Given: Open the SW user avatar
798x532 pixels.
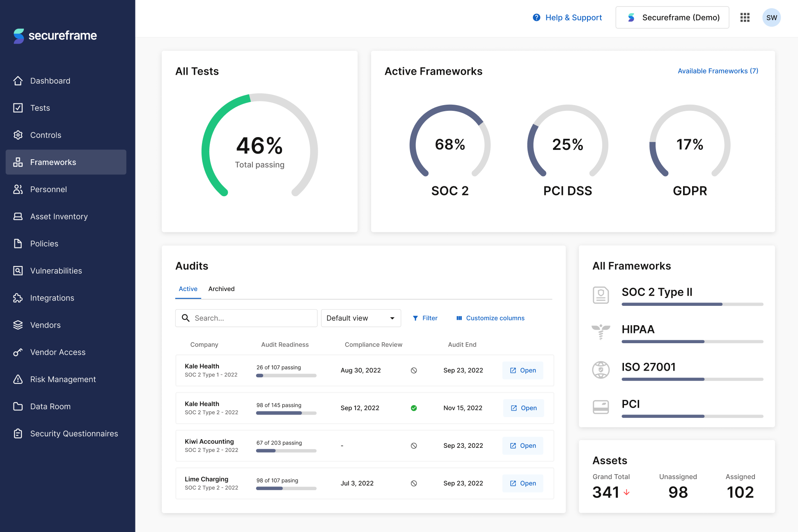Looking at the screenshot, I should click(x=772, y=18).
